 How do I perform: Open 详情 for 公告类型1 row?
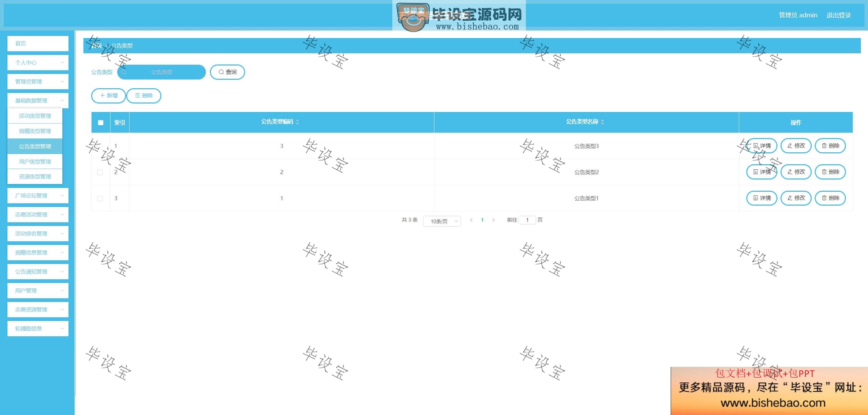point(762,198)
